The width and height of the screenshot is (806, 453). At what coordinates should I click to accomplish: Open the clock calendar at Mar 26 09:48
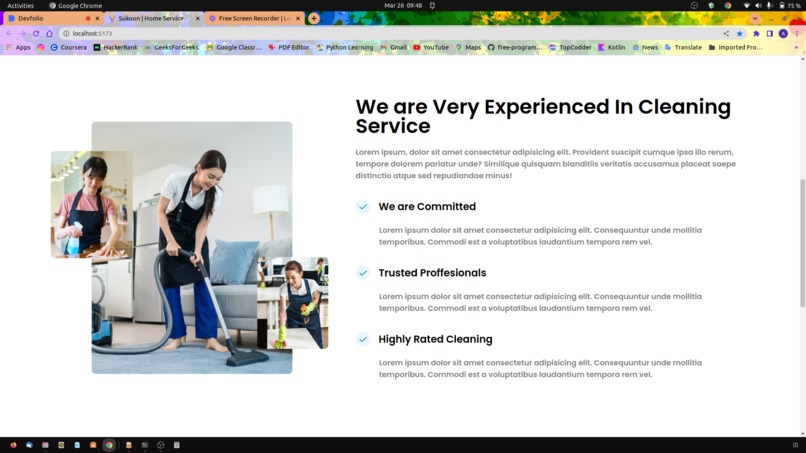[x=403, y=6]
